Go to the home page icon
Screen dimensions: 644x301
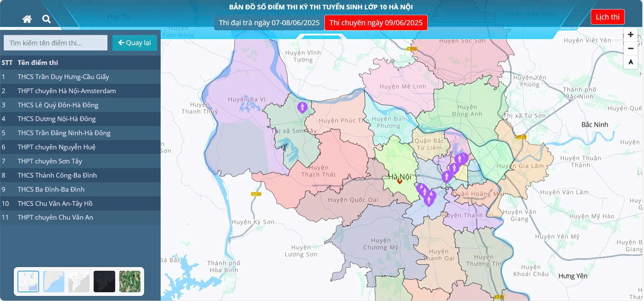[x=27, y=19]
